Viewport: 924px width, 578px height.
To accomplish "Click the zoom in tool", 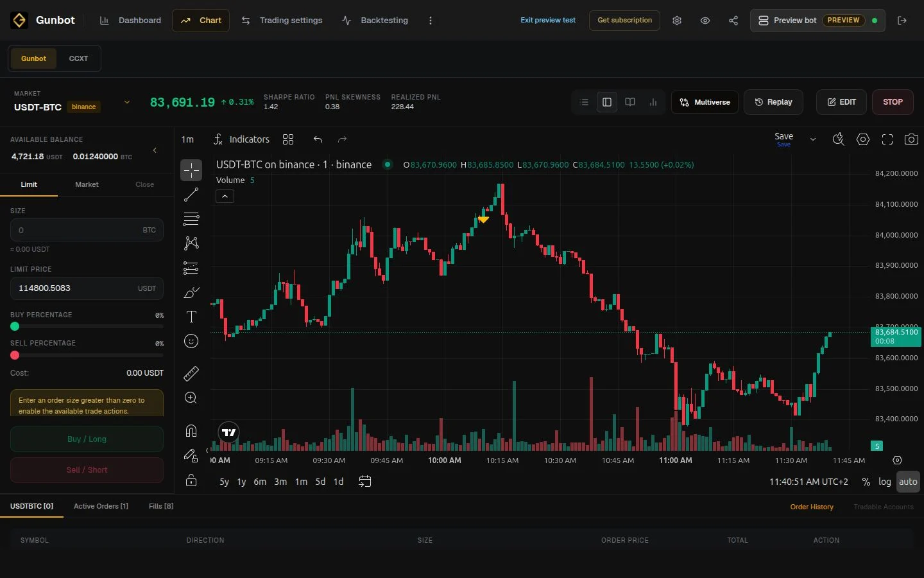I will pos(191,398).
